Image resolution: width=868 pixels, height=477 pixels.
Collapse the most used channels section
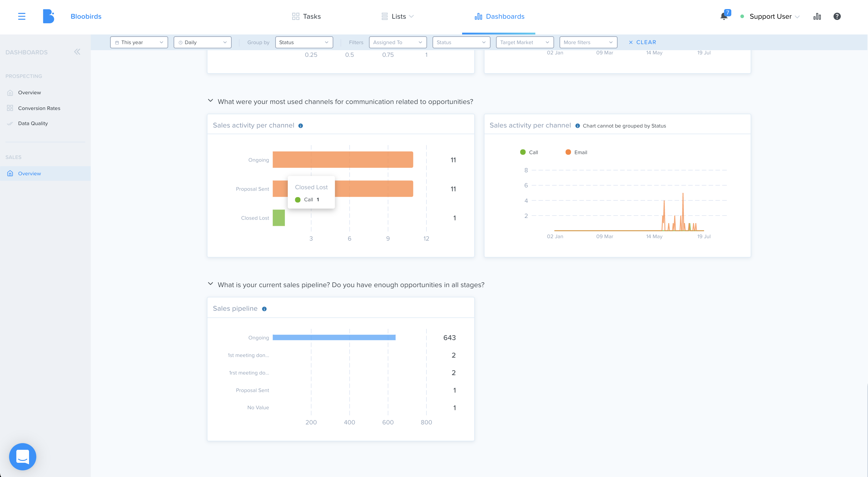point(210,101)
